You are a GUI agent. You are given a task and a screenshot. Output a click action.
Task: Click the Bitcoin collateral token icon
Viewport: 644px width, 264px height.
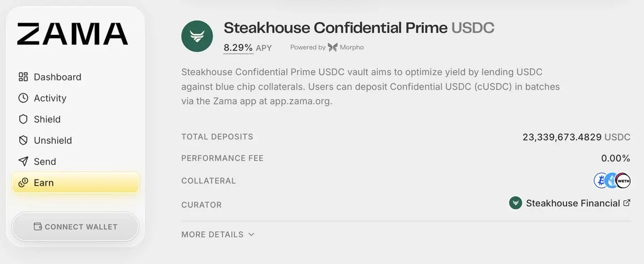click(x=601, y=181)
